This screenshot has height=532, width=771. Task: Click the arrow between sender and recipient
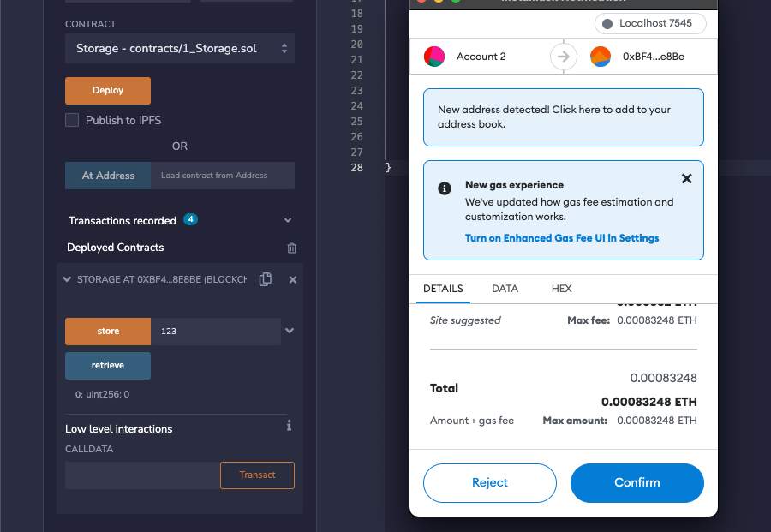click(564, 57)
